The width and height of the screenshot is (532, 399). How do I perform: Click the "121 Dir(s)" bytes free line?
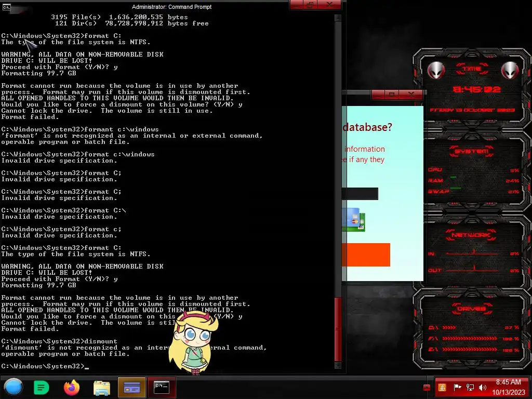tap(131, 23)
